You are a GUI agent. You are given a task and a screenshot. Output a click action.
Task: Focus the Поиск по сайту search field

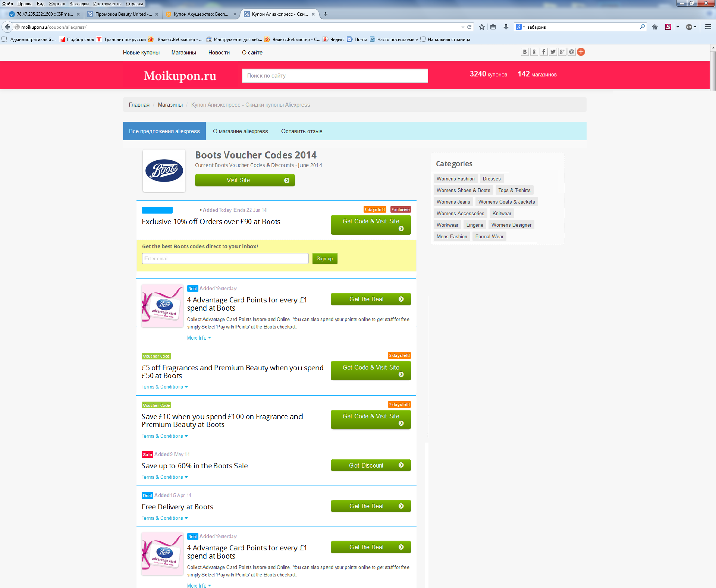pyautogui.click(x=335, y=76)
